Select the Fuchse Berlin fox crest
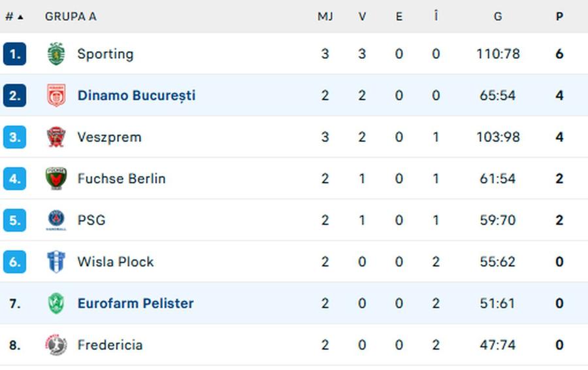 tap(56, 178)
